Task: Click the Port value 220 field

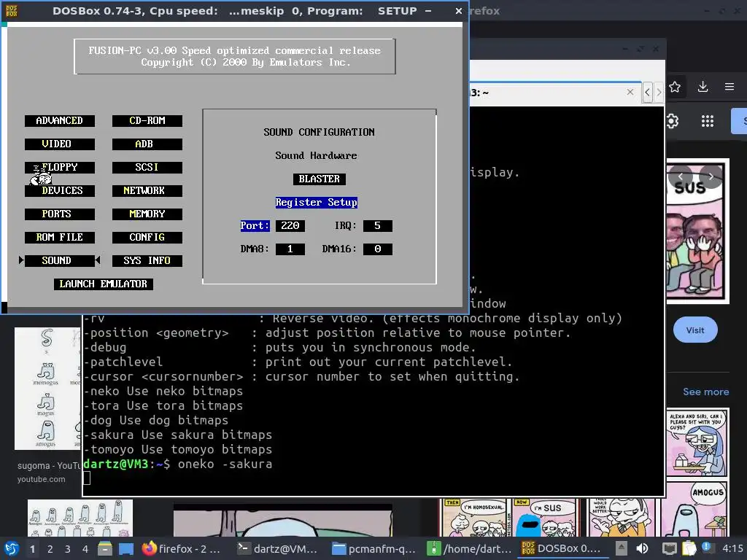Action: [x=290, y=226]
